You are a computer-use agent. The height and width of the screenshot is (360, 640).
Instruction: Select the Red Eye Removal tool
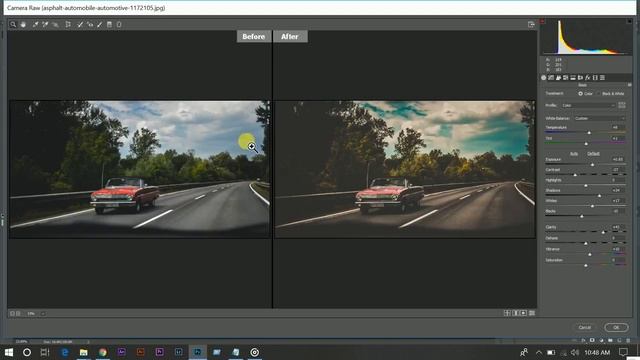tap(90, 24)
